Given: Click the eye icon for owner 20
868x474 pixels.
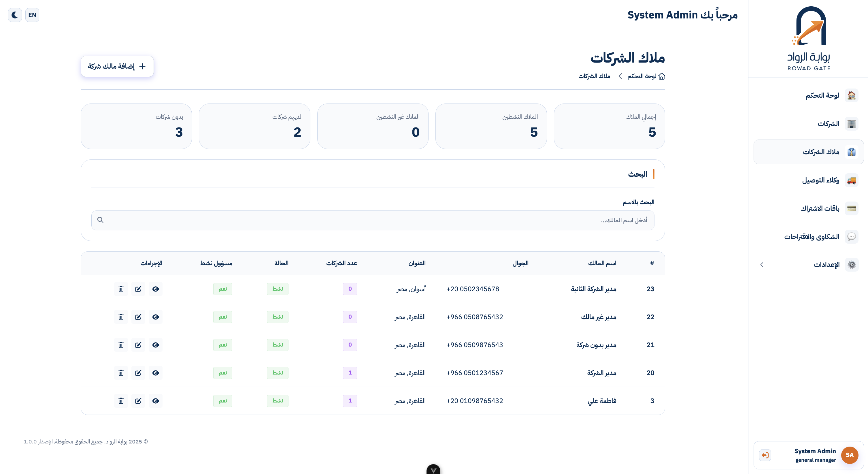Looking at the screenshot, I should click(155, 373).
